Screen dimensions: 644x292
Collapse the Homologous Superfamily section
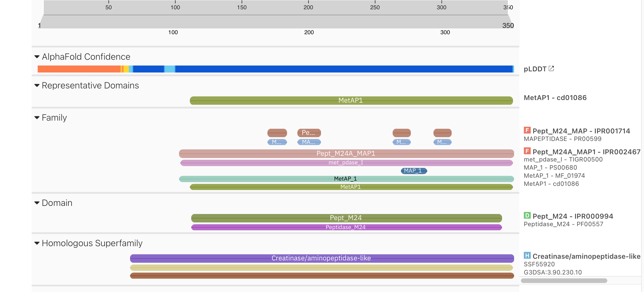coord(37,243)
